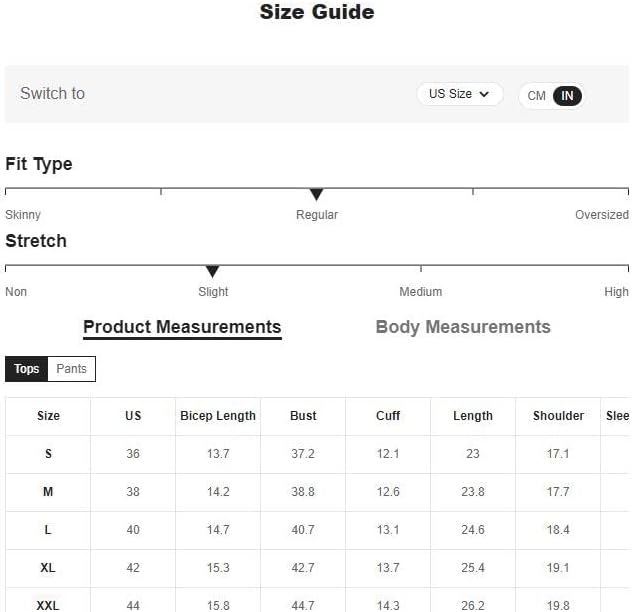Open the Body Measurements tab
This screenshot has width=632, height=612.
(x=462, y=327)
